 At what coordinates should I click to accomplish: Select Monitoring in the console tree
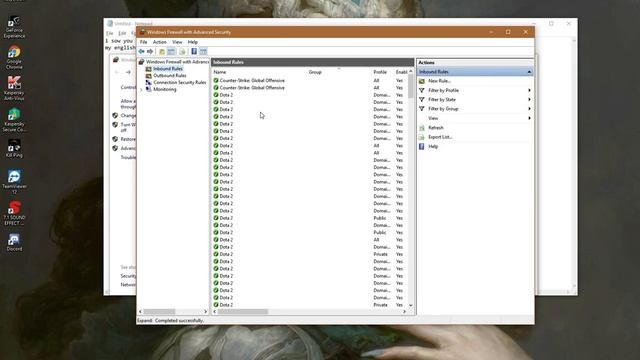[x=164, y=89]
